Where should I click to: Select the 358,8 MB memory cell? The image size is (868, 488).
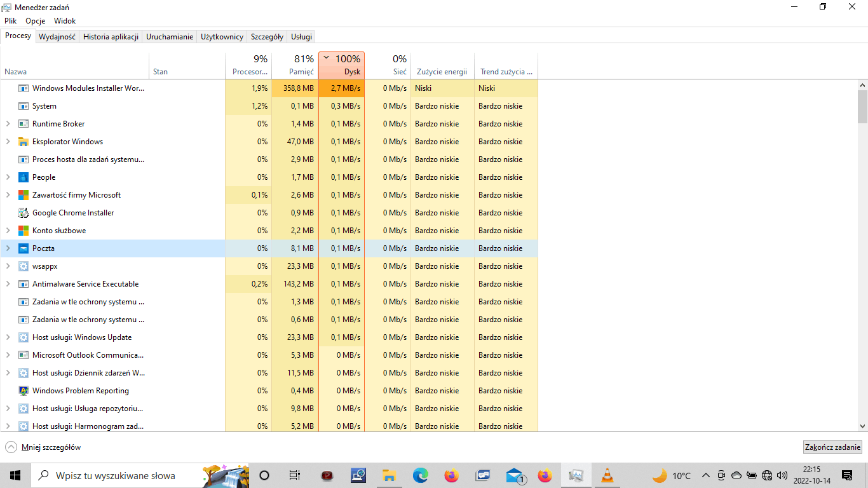coord(295,88)
